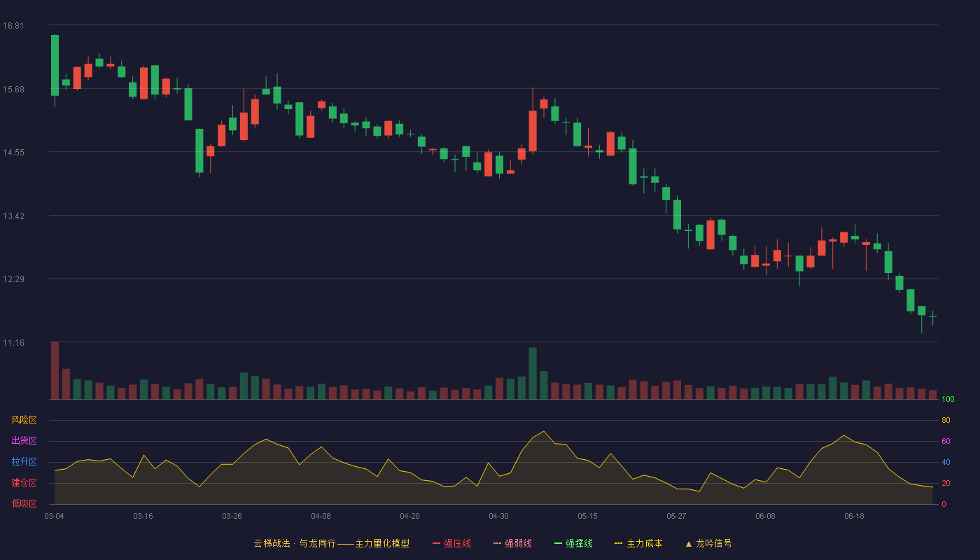Click the 16.81 price axis label
Image resolution: width=980 pixels, height=560 pixels.
tap(13, 26)
